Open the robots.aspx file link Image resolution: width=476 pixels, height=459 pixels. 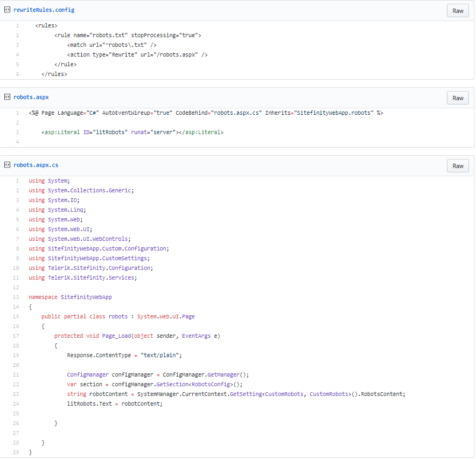31,97
